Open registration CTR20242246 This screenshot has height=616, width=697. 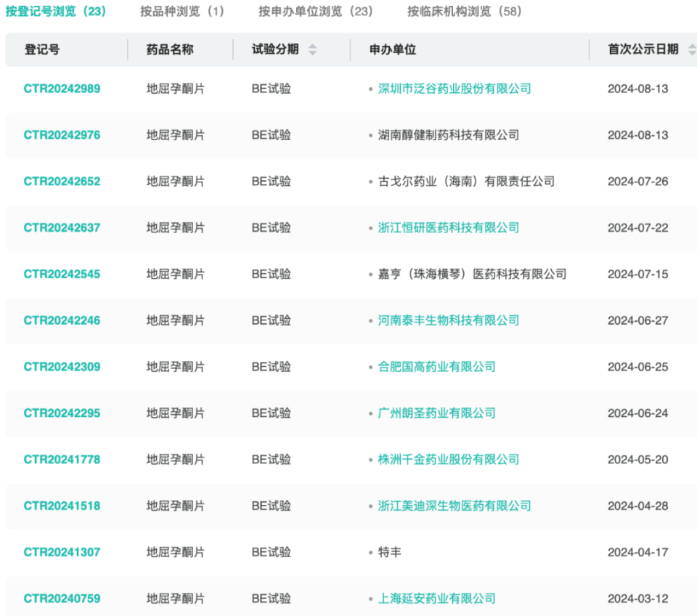[62, 320]
